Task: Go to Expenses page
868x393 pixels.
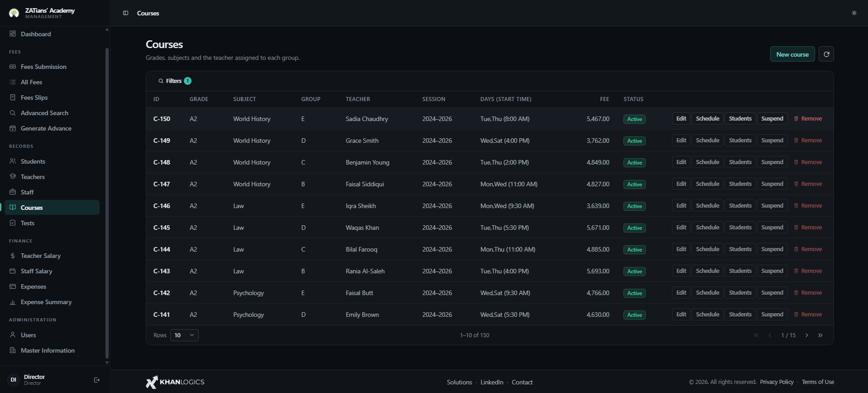Action: click(52, 286)
